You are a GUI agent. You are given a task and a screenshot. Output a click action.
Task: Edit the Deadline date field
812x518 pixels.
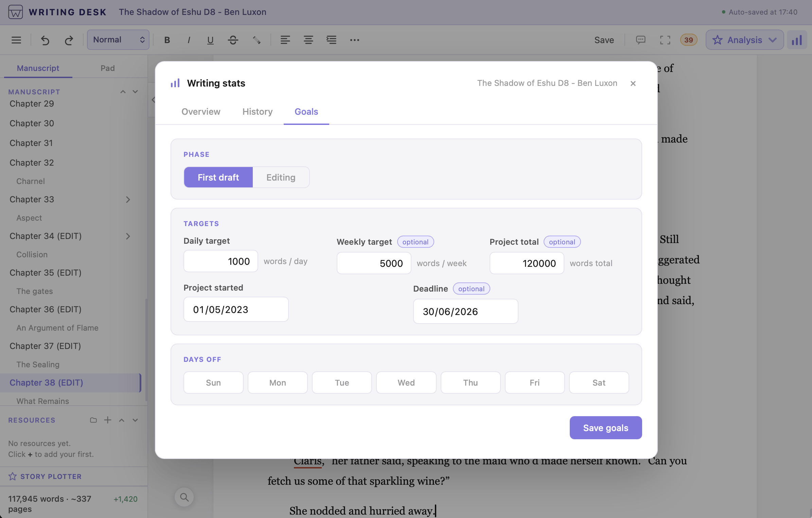coord(465,311)
